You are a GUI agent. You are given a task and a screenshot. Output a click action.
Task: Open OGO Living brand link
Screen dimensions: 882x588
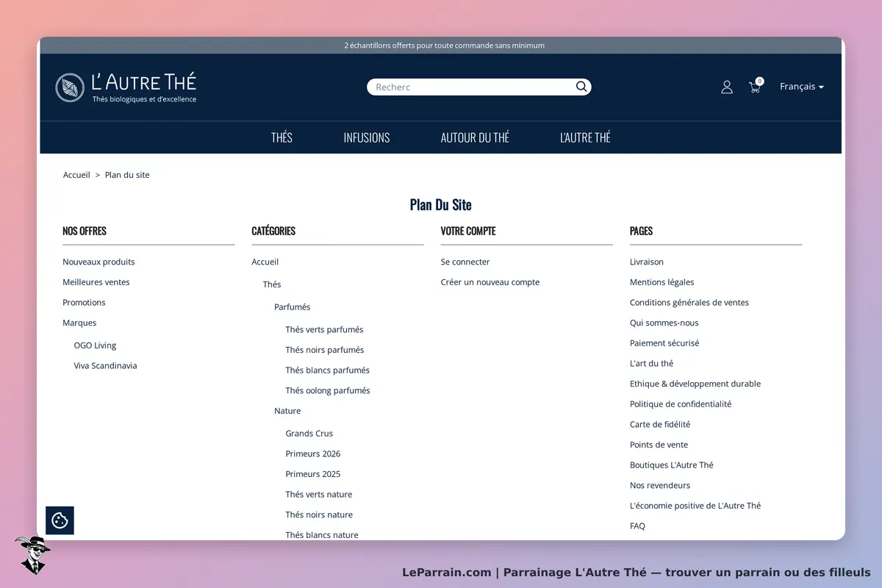(x=95, y=345)
